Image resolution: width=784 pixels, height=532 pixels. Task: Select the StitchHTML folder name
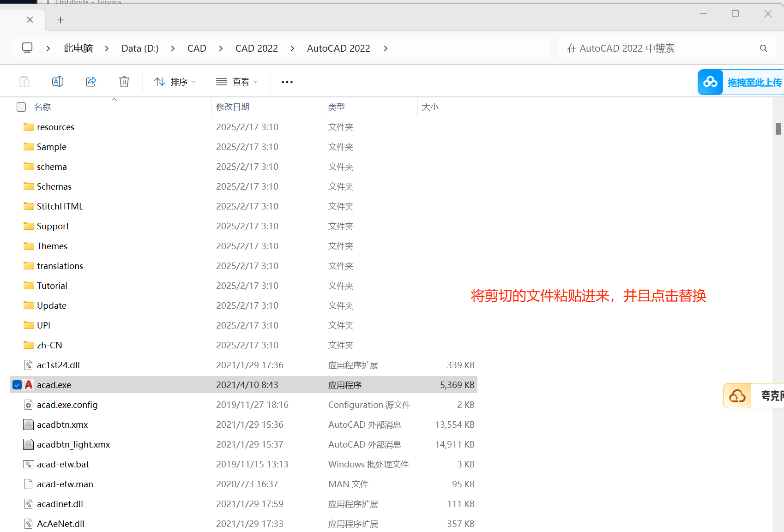point(60,206)
